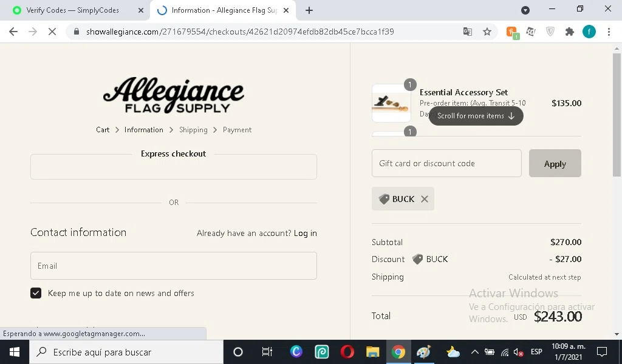
Task: Stop loading the page with X button
Action: (x=52, y=32)
